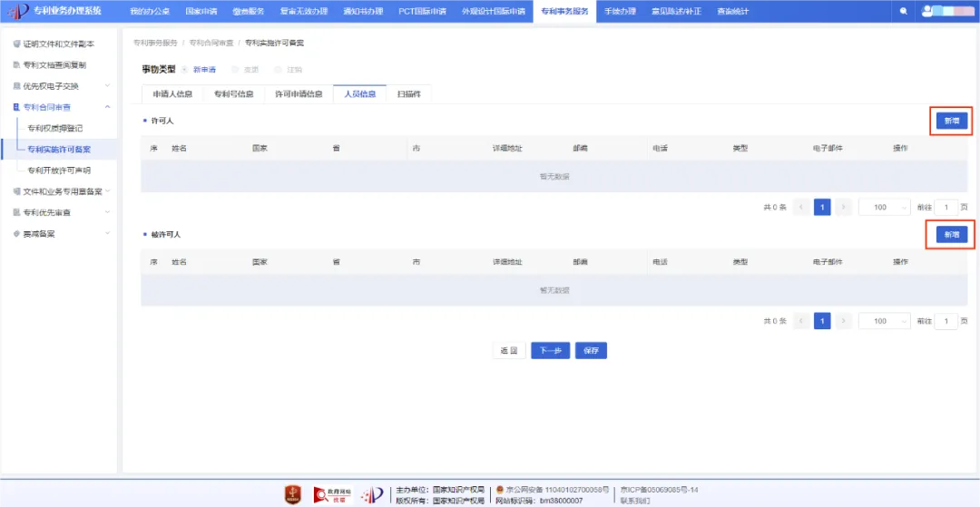Go to next page in 被许可人 pagination
This screenshot has width=980, height=507.
(x=843, y=321)
